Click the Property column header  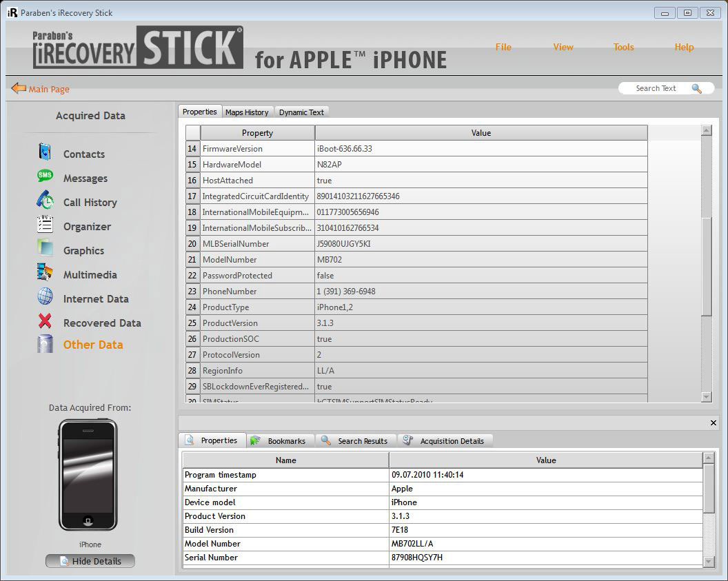[257, 133]
